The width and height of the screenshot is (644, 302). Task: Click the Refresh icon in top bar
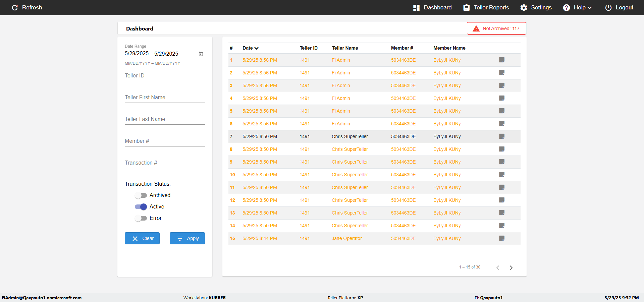15,7
